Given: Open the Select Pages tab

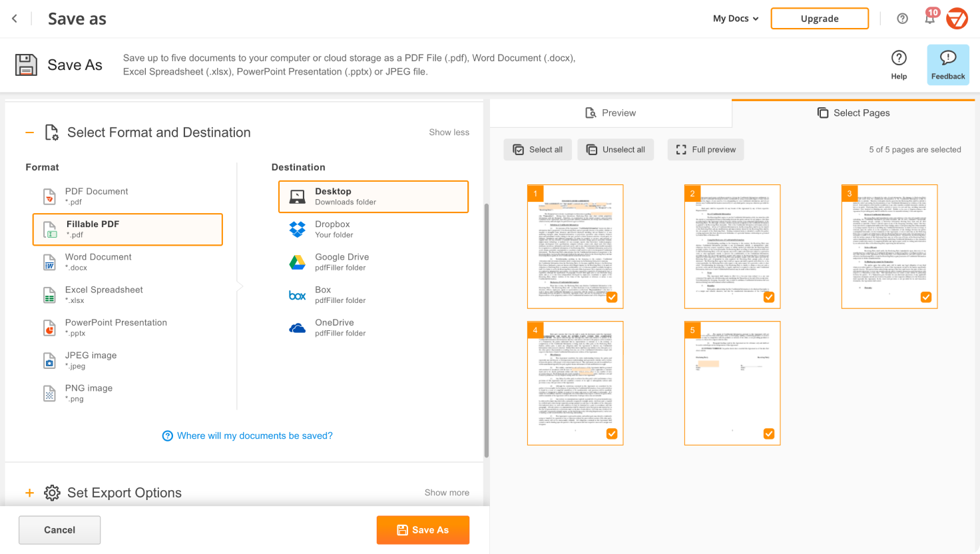Looking at the screenshot, I should [x=854, y=113].
